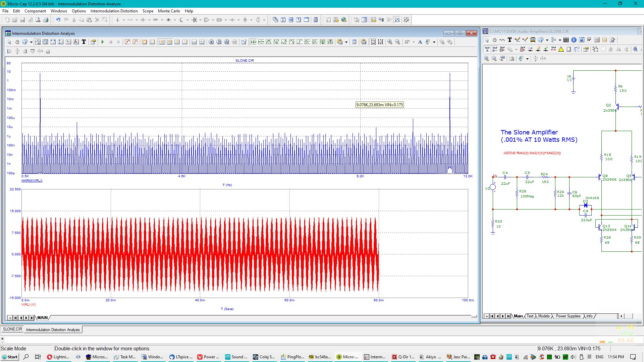Click the HARM(V(RL)) plot label
The image size is (644, 362).
pos(32,181)
